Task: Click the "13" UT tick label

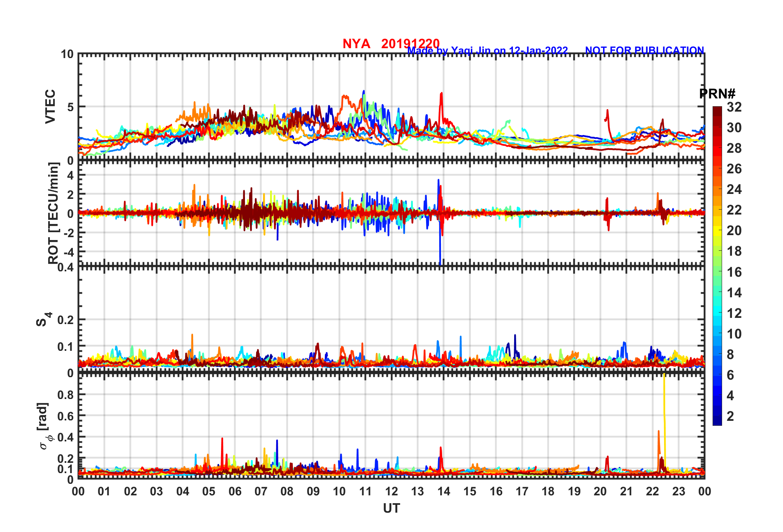Action: [x=417, y=491]
